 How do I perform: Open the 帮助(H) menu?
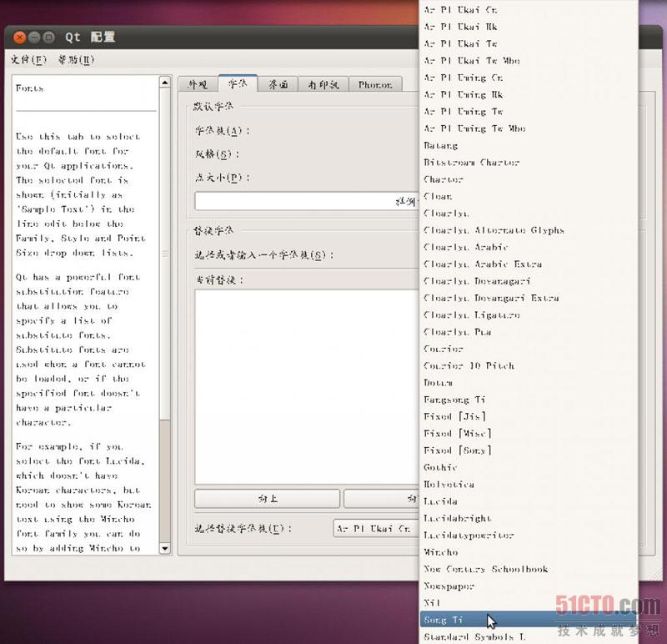coord(76,59)
